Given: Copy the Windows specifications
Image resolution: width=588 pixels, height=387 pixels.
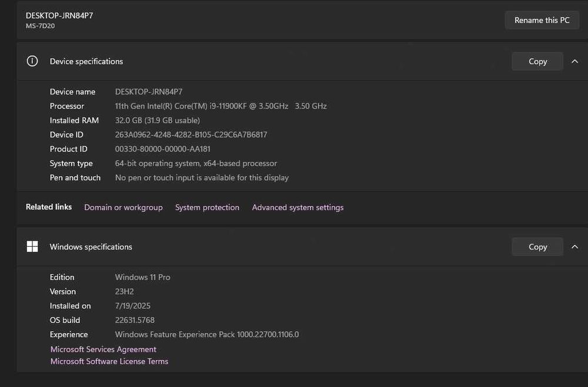Looking at the screenshot, I should pyautogui.click(x=537, y=247).
